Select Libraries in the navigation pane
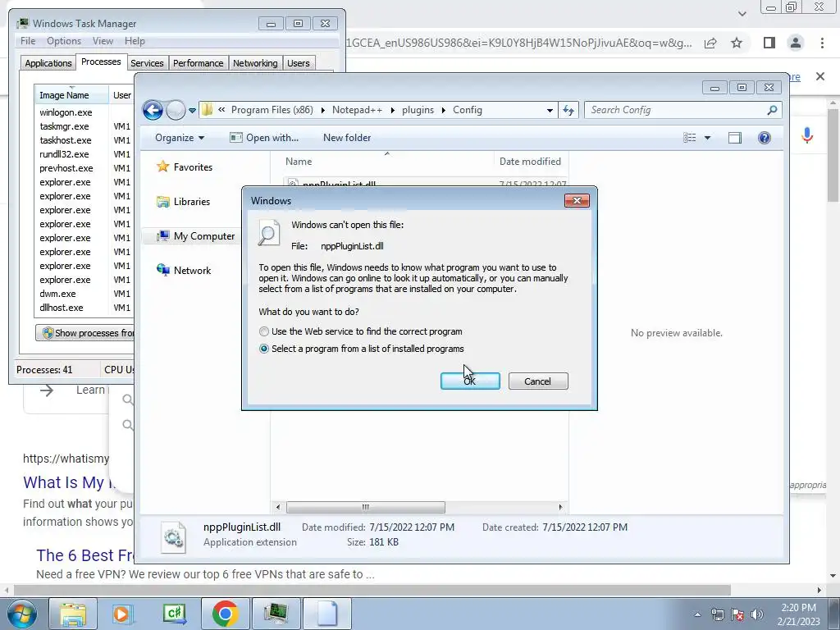This screenshot has width=840, height=630. click(x=183, y=202)
